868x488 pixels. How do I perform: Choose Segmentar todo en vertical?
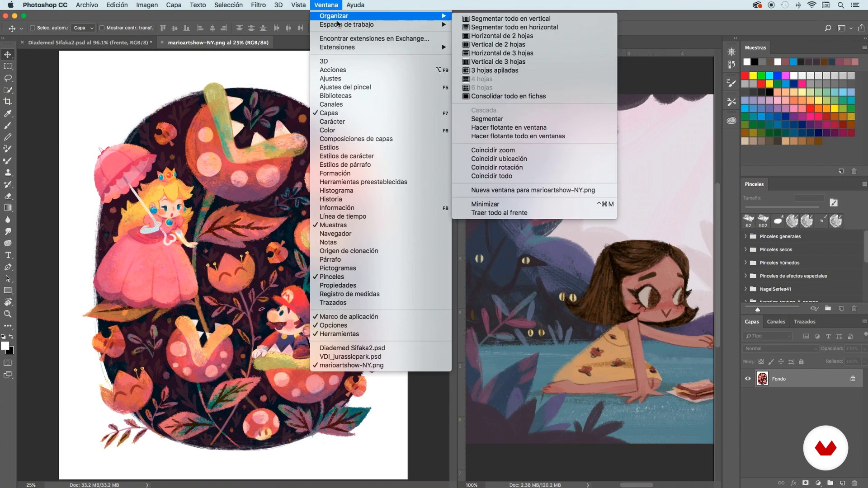click(x=534, y=19)
